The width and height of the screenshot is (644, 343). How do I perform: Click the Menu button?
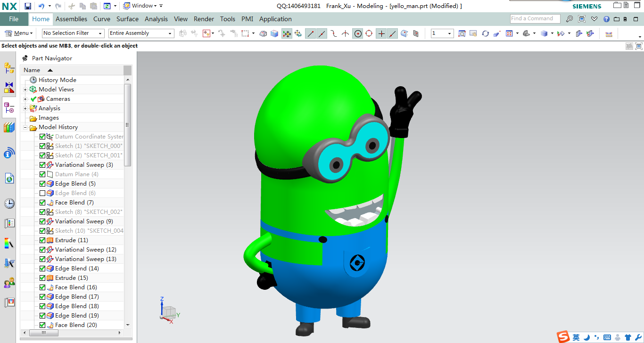[19, 33]
